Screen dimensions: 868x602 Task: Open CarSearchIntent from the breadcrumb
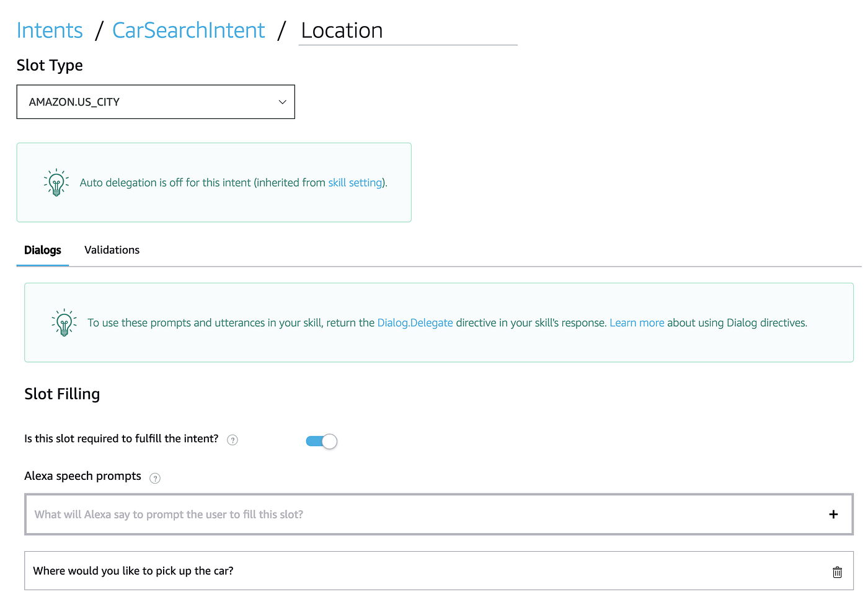tap(188, 30)
